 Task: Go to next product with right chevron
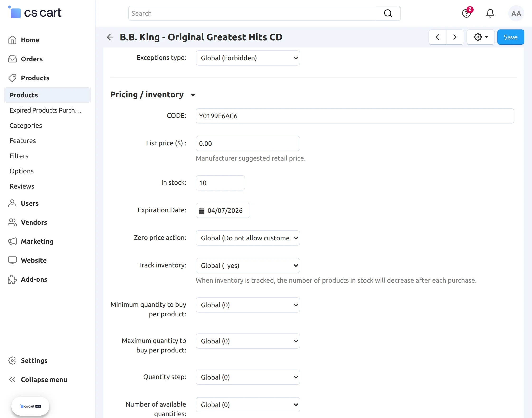455,37
